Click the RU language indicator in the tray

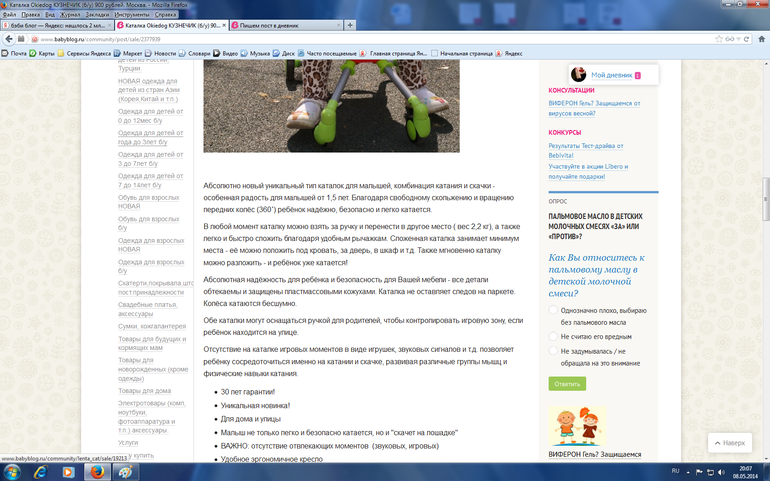coord(675,471)
